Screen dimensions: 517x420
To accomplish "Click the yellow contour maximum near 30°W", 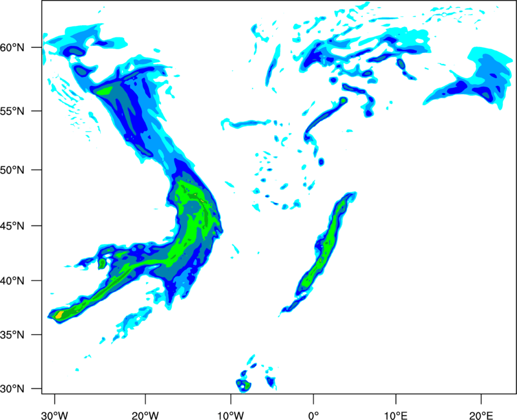I will (59, 315).
